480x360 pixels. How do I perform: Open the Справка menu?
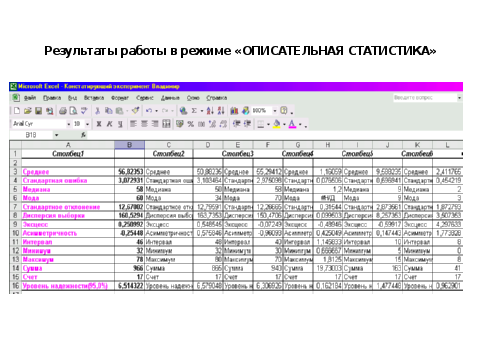[x=216, y=98]
